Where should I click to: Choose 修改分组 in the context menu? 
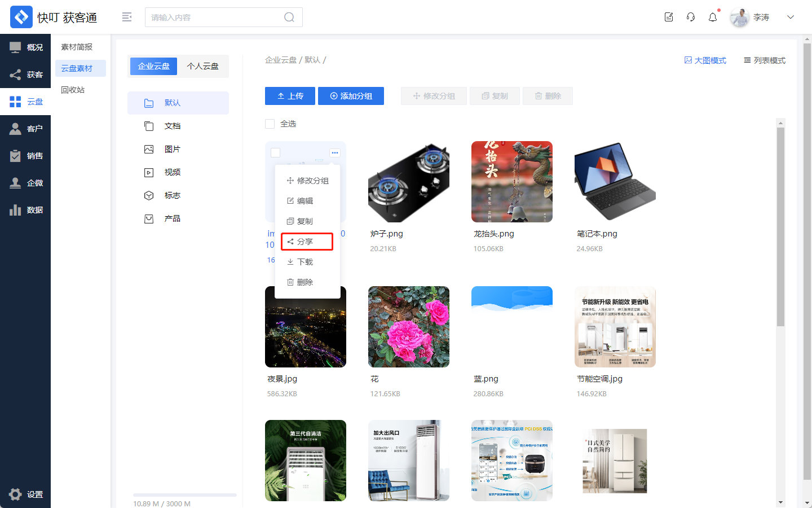coord(307,181)
